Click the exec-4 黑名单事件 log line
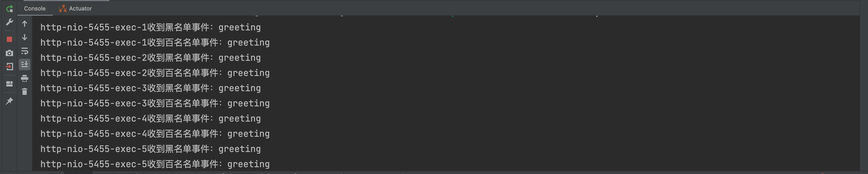 tap(151, 118)
